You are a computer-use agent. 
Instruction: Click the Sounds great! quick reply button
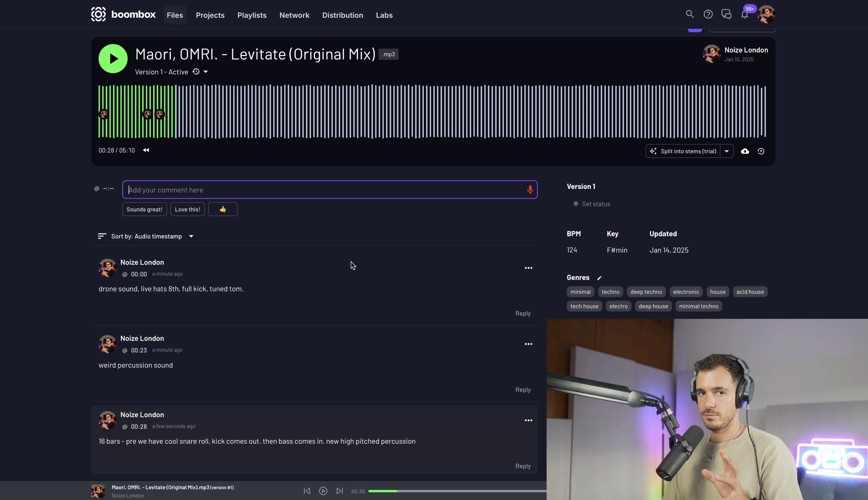144,209
